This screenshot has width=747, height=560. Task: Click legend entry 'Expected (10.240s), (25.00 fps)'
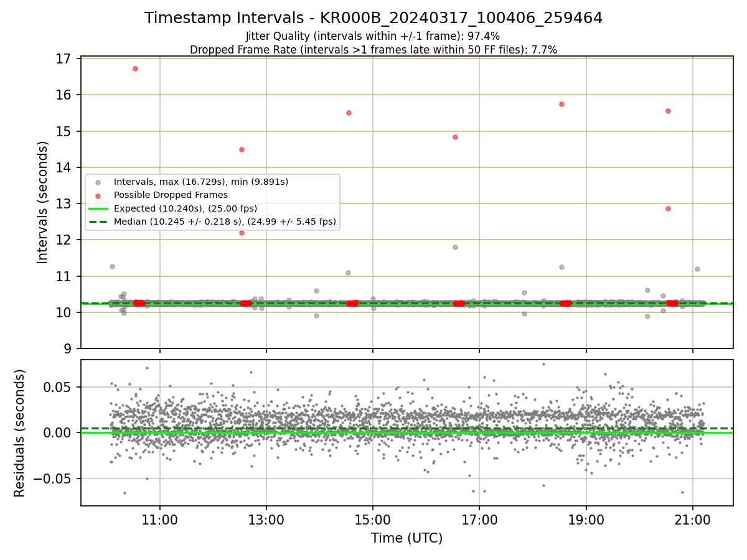186,208
